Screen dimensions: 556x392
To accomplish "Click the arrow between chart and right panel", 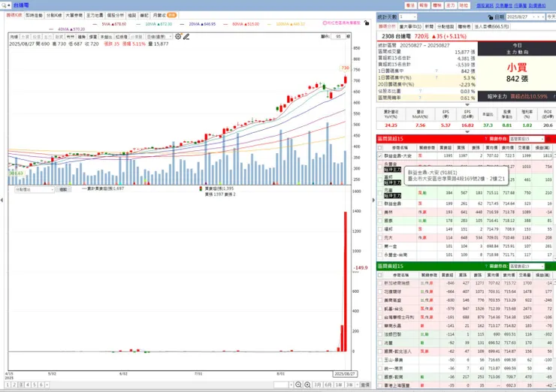I will pos(373,201).
